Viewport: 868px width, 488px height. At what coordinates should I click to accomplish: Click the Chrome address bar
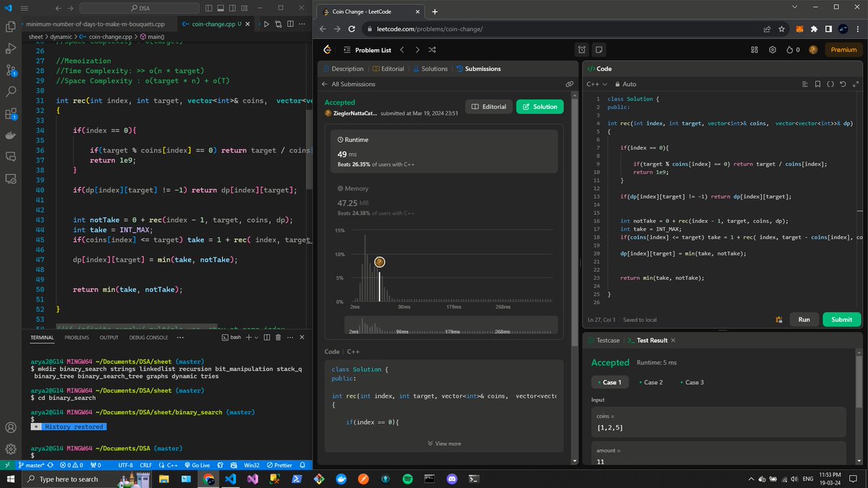click(x=564, y=29)
